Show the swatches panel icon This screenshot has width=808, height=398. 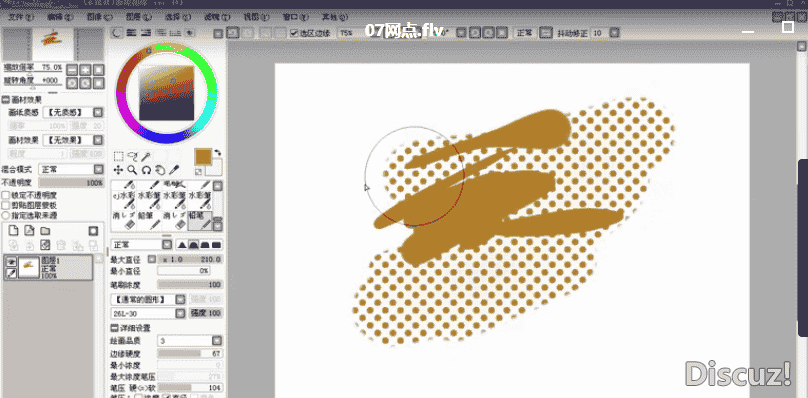point(175,33)
